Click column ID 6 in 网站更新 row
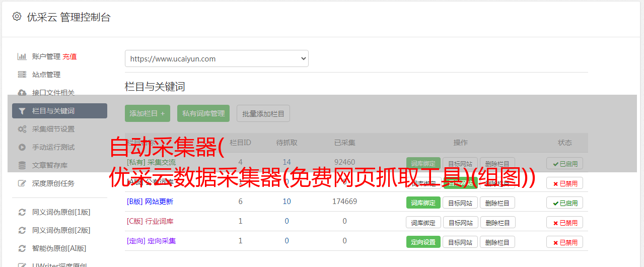This screenshot has width=644, height=267. [240, 202]
